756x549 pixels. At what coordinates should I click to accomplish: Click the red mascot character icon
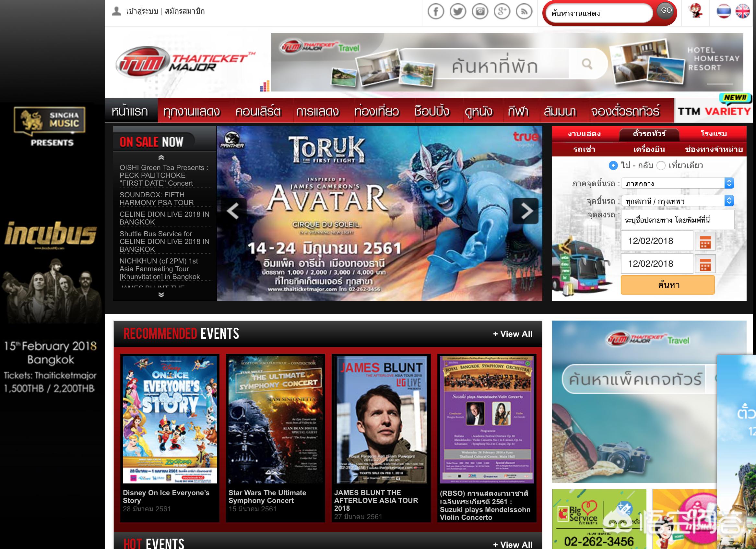[x=696, y=11]
